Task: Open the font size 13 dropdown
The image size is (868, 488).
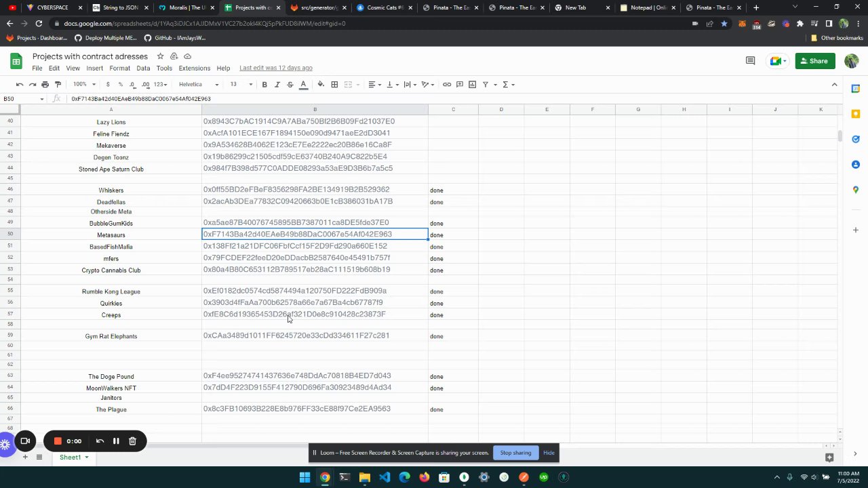Action: [241, 85]
